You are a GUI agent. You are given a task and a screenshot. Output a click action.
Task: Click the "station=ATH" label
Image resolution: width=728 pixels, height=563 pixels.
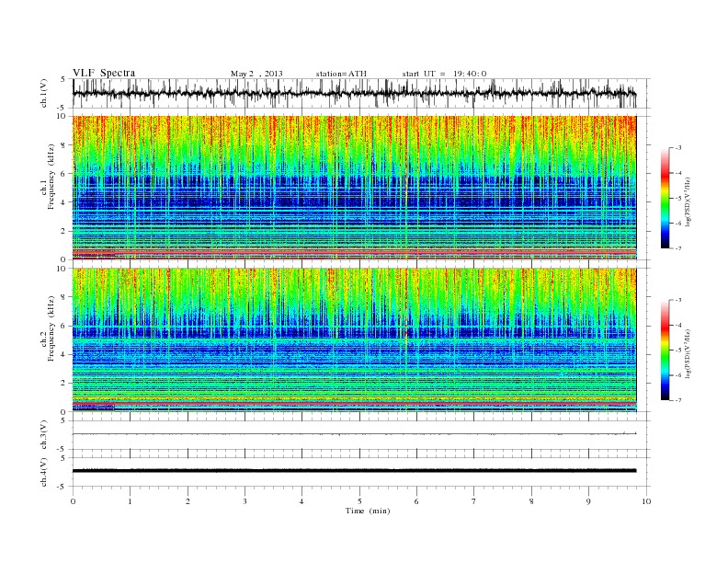coord(341,74)
